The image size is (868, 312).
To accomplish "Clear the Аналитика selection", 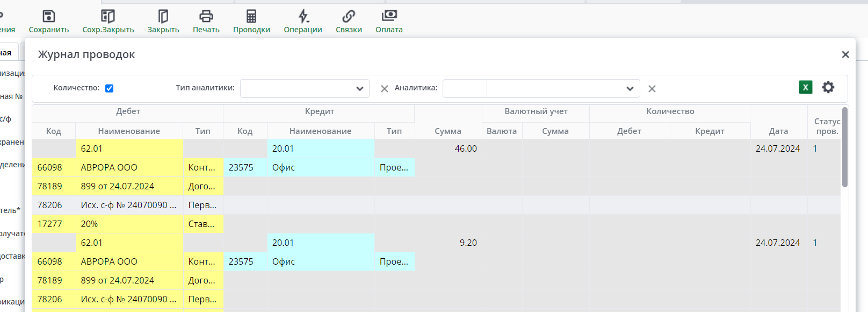I will pos(652,89).
